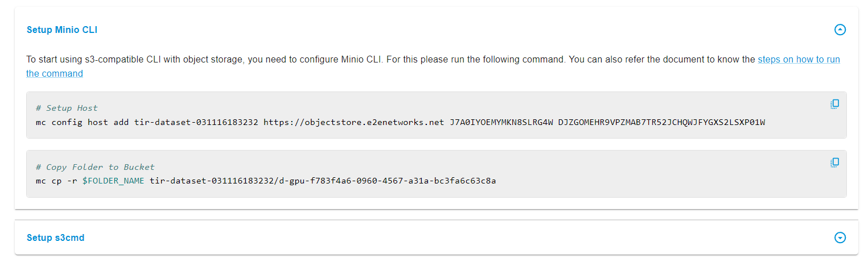The width and height of the screenshot is (868, 271).
Task: Click the 'mc cp -r' command text
Action: (x=56, y=181)
